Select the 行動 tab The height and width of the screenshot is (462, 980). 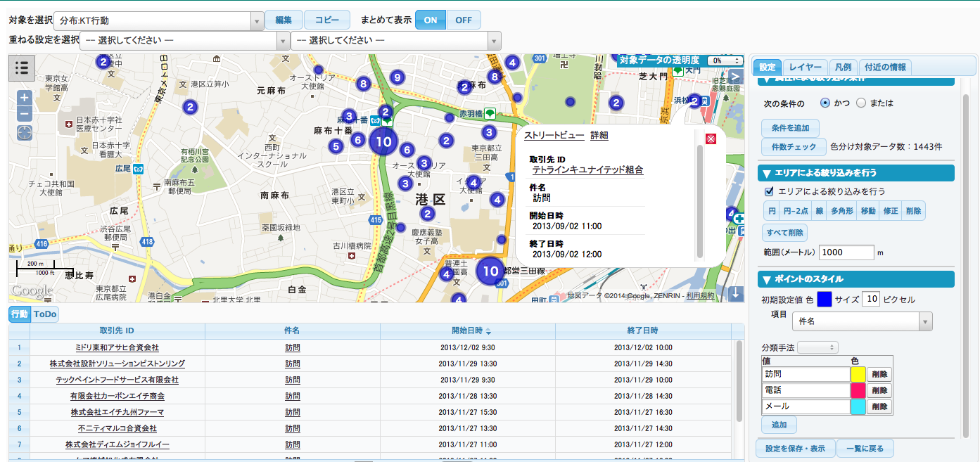[x=20, y=314]
